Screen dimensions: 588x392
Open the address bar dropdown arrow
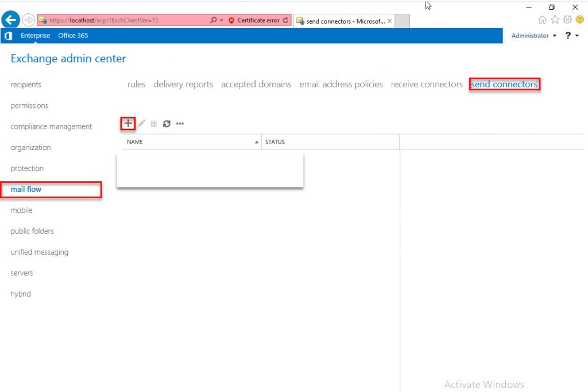[x=222, y=20]
